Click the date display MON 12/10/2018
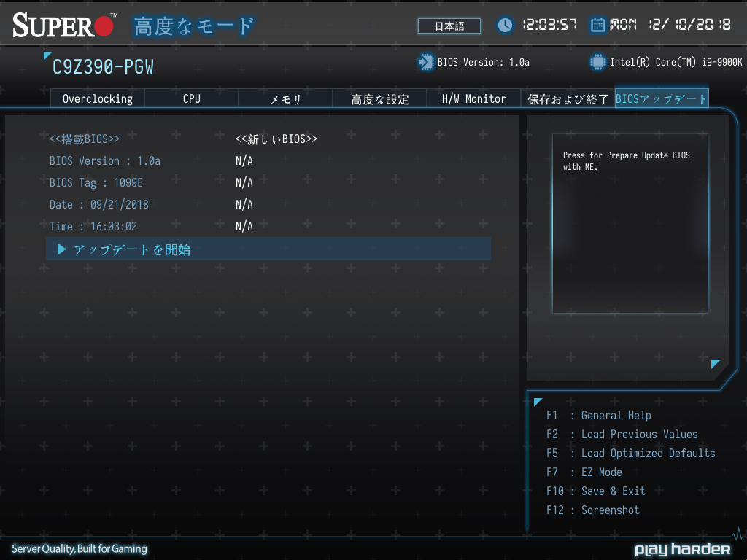 [x=671, y=24]
